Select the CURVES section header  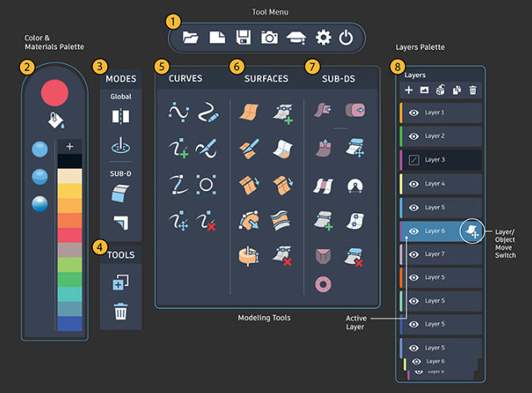pos(186,78)
